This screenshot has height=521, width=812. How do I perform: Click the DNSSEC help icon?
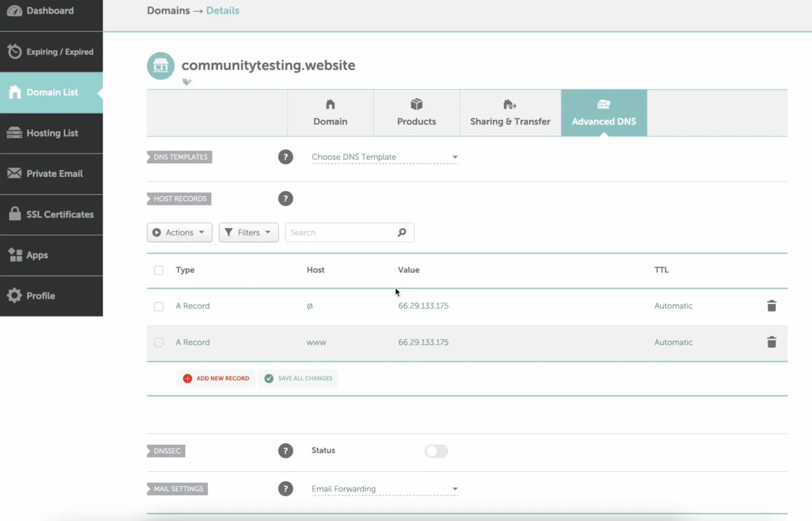point(285,451)
